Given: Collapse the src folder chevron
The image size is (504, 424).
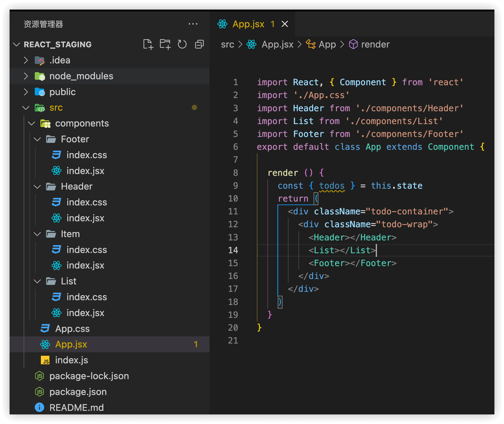Looking at the screenshot, I should click(26, 108).
